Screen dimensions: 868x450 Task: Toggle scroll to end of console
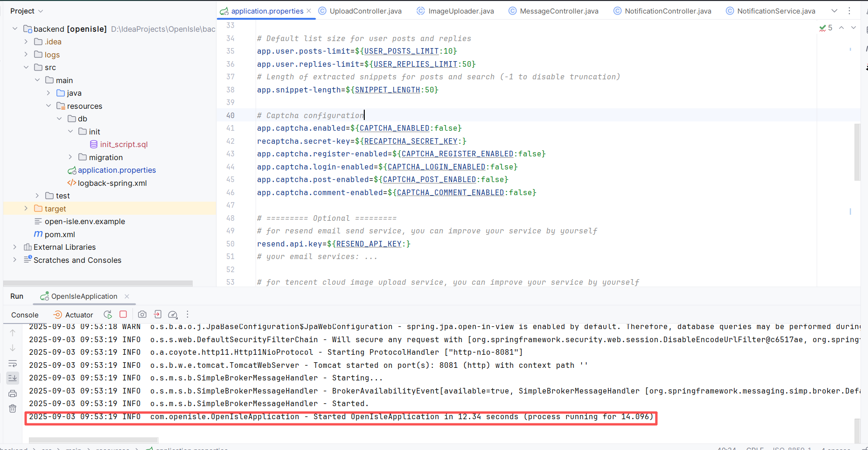[x=13, y=378]
